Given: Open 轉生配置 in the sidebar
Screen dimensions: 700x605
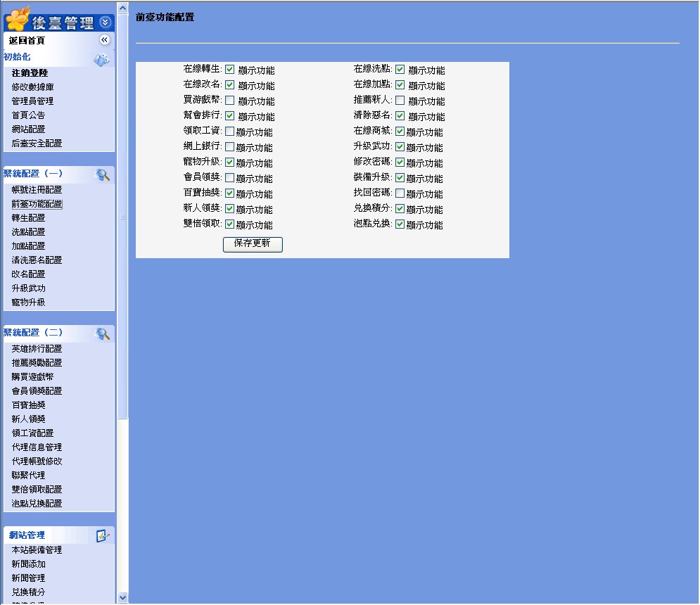Looking at the screenshot, I should (x=28, y=218).
